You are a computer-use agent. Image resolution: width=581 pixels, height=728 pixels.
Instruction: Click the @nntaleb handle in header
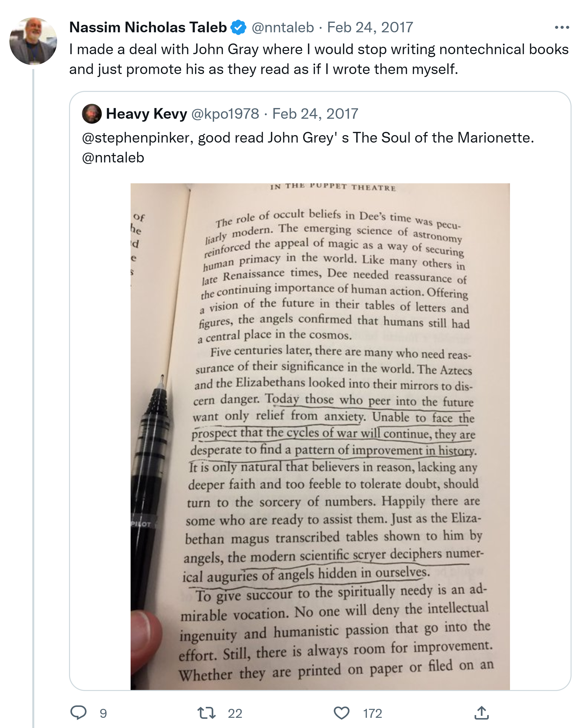pyautogui.click(x=283, y=27)
